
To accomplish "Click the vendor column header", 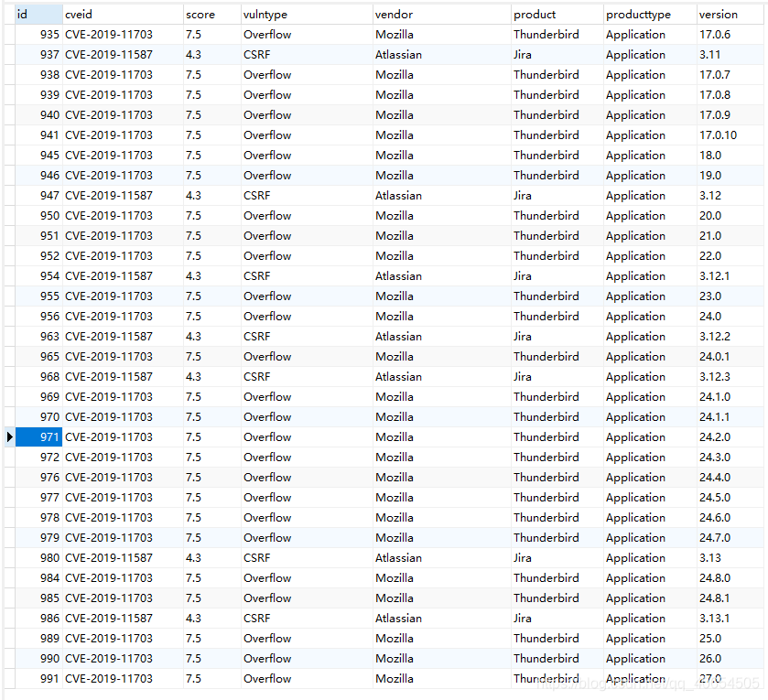I will coord(442,15).
